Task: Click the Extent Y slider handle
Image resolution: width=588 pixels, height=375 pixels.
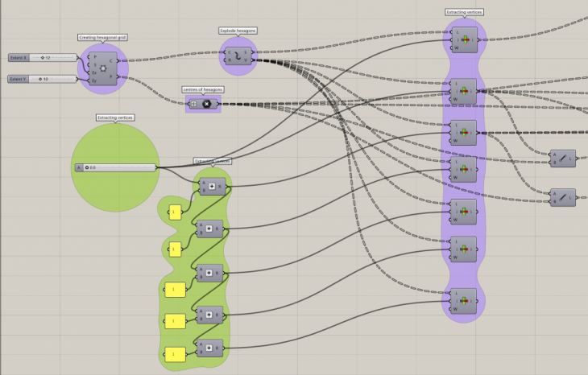Action: click(x=42, y=79)
